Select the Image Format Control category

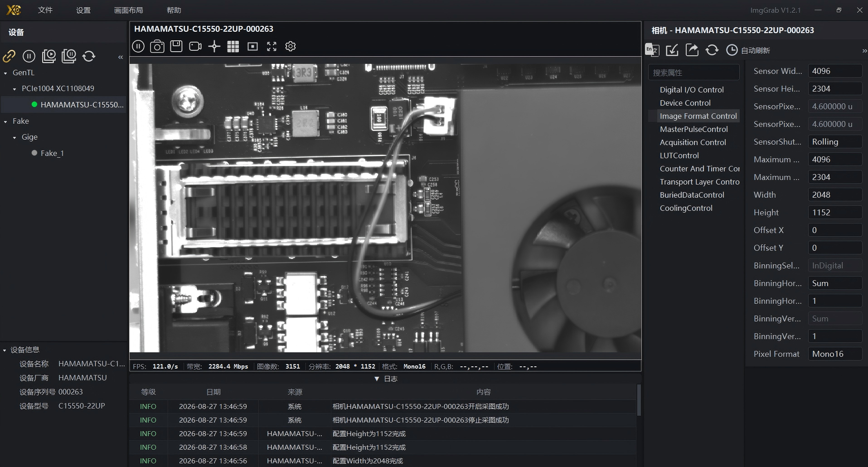(698, 116)
